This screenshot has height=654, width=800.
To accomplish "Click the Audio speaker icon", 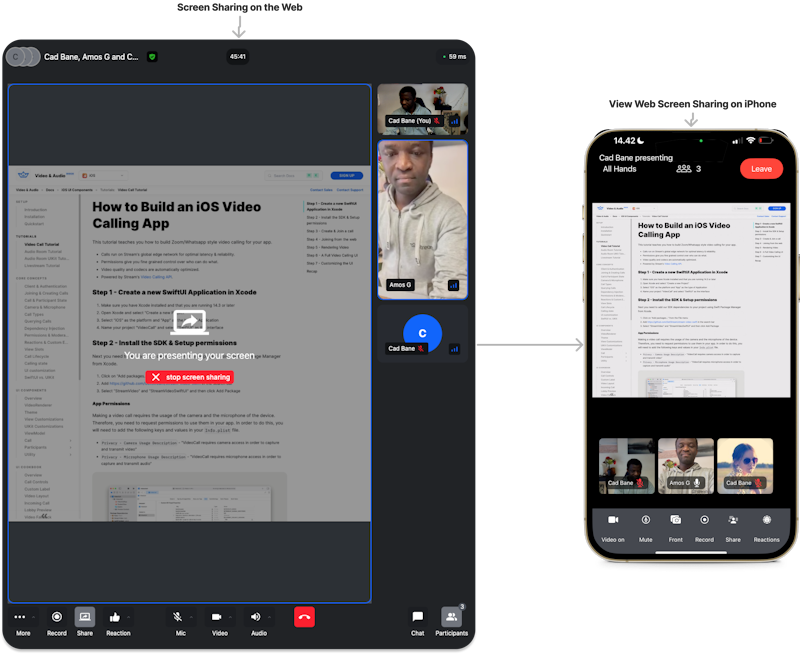I will coord(257,617).
